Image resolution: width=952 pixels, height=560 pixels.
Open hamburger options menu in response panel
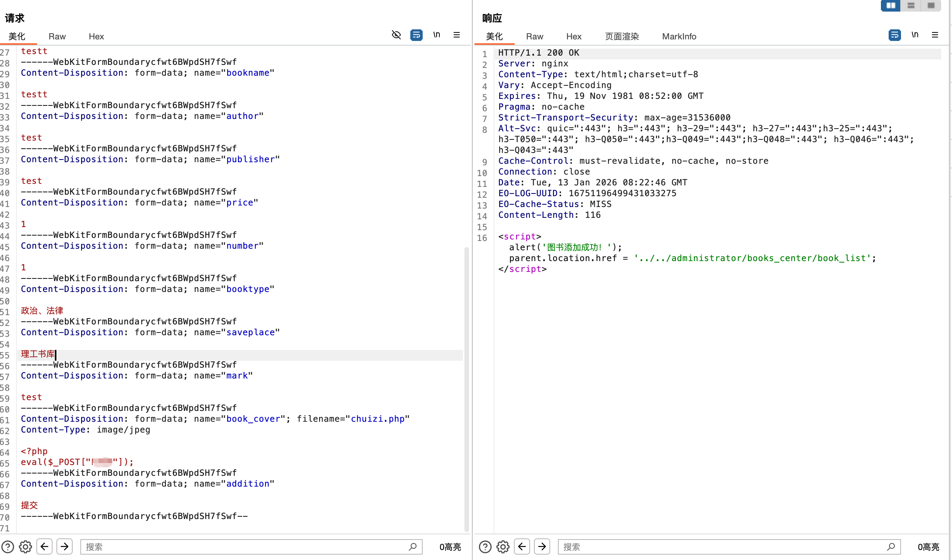pyautogui.click(x=935, y=35)
